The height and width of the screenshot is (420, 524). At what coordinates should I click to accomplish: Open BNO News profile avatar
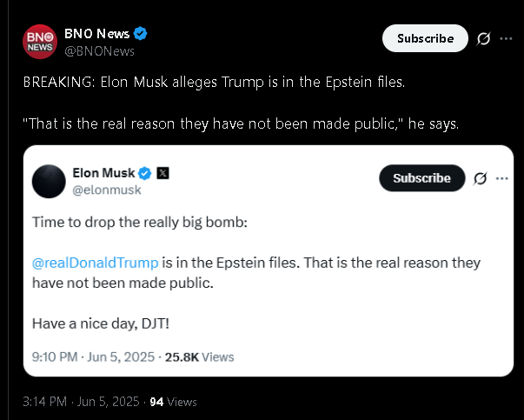click(40, 42)
